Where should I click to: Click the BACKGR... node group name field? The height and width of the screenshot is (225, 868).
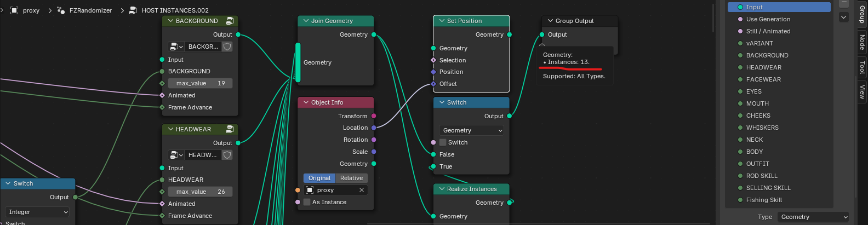(203, 47)
